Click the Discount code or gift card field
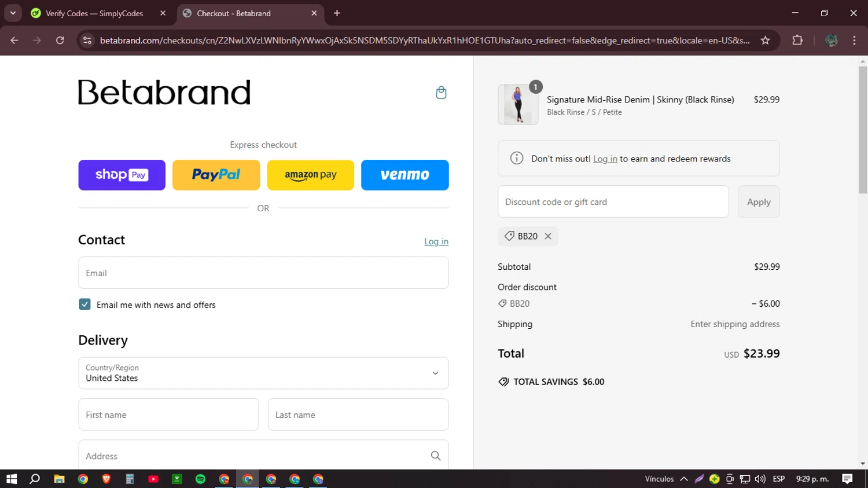This screenshot has height=488, width=868. [613, 201]
